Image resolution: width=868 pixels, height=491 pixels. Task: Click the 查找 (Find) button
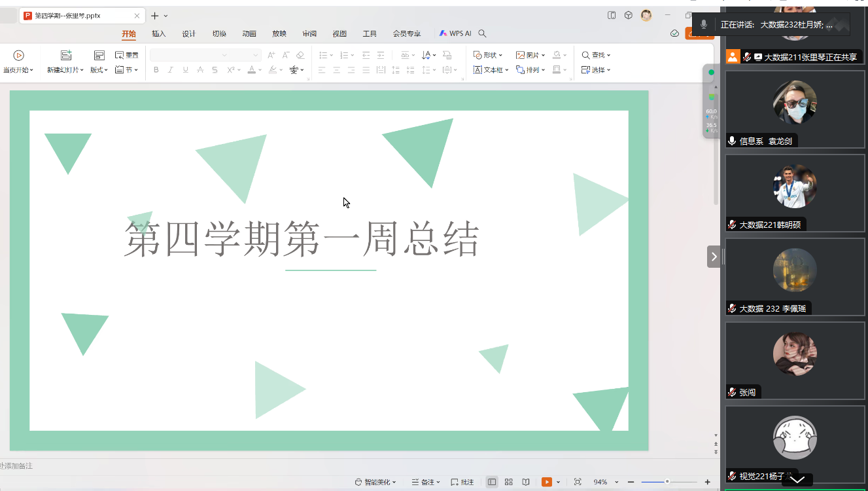pos(595,55)
